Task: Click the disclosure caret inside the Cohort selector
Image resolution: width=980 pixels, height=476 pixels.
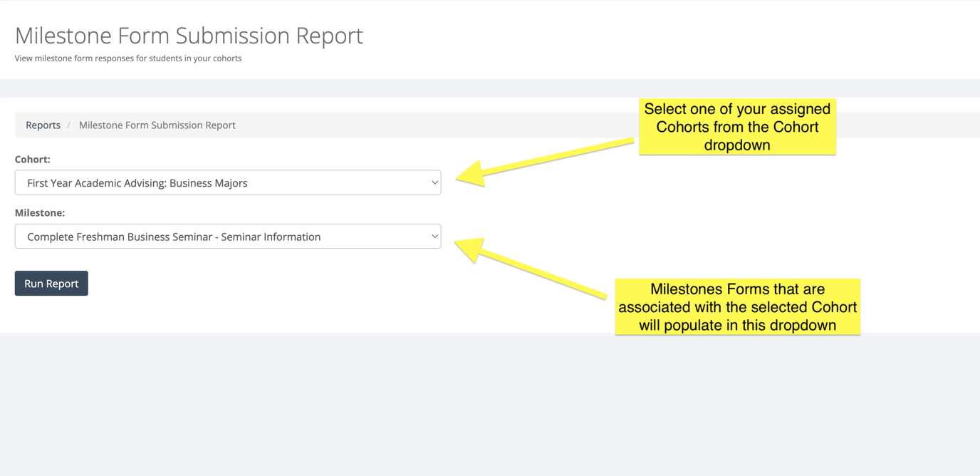Action: pos(434,182)
